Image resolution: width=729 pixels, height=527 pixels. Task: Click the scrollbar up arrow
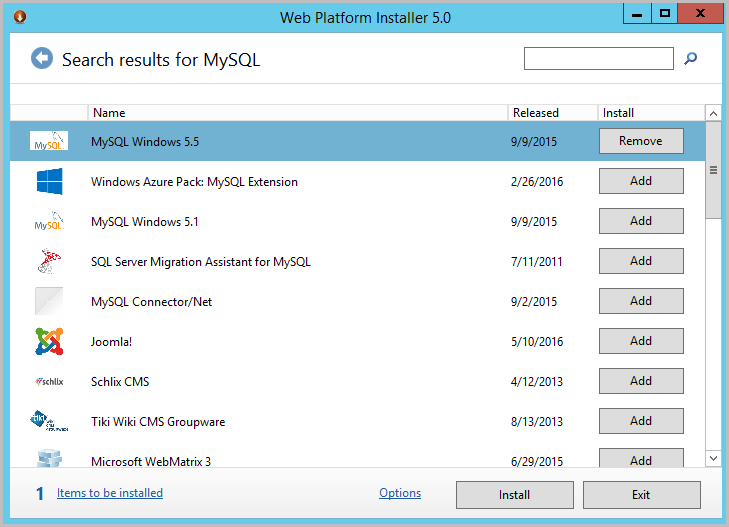(x=713, y=113)
